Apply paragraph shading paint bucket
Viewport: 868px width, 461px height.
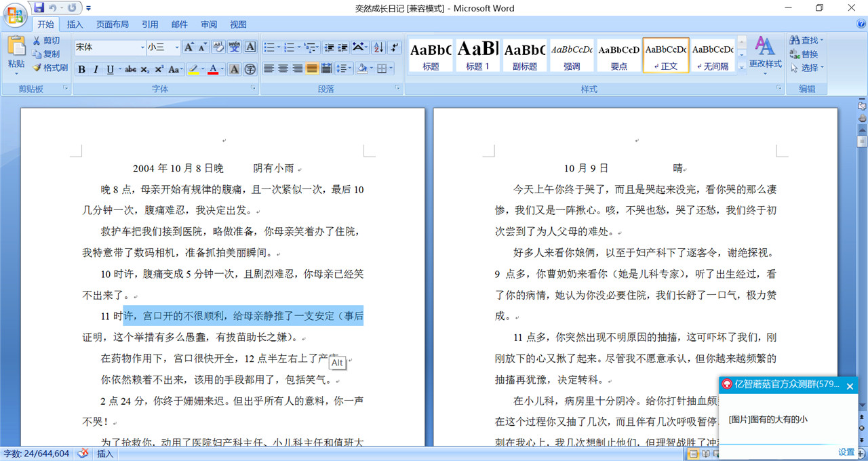pyautogui.click(x=362, y=68)
